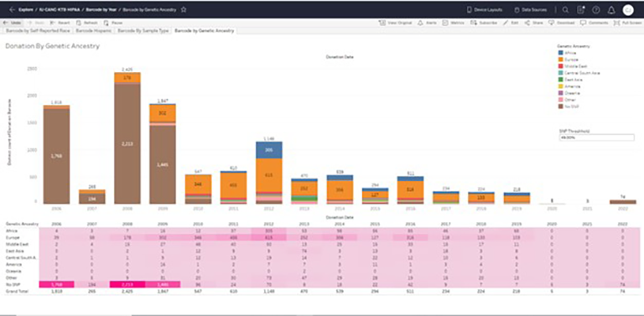Open the help question mark icon
The width and height of the screenshot is (644, 316).
click(x=596, y=10)
